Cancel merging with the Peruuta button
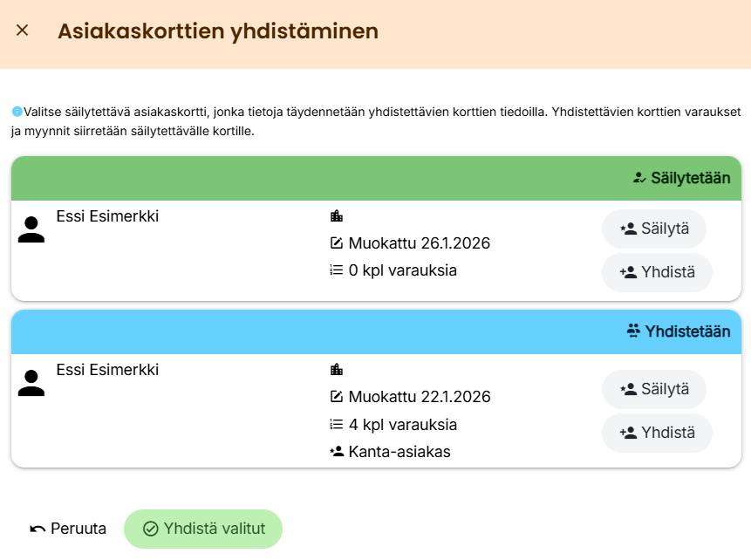 68,529
